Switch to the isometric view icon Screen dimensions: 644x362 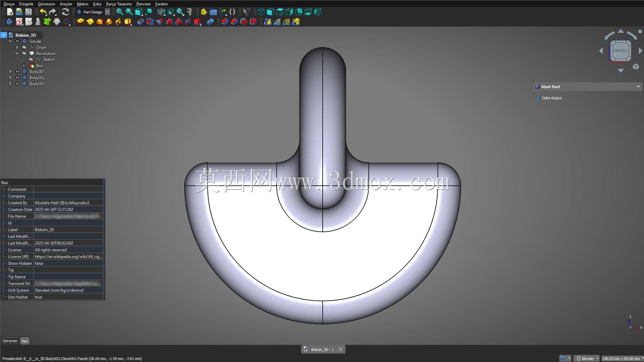[x=261, y=12]
